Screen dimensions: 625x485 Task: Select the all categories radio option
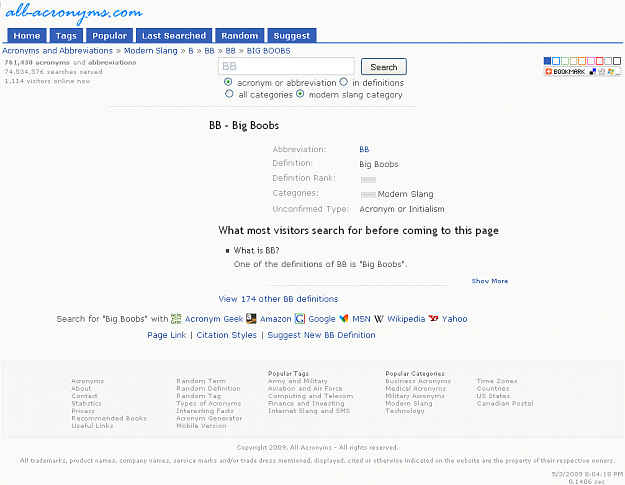[x=229, y=94]
